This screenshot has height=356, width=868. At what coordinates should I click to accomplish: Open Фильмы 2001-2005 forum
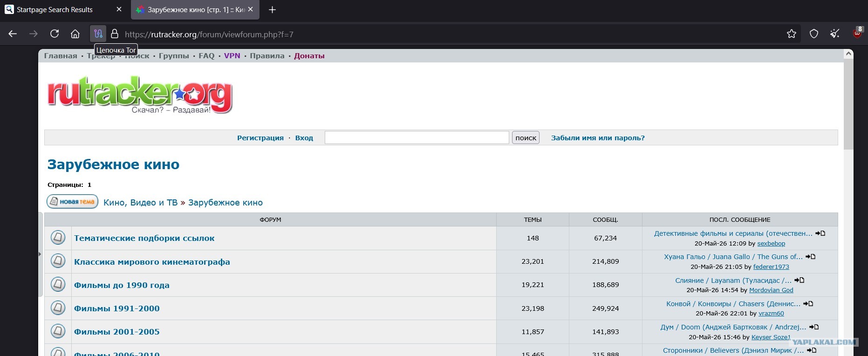click(117, 332)
